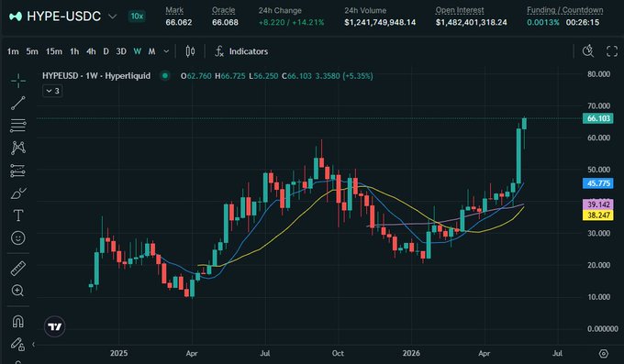Viewport: 624px width, 364px height.
Task: Open the Indicators panel
Action: (241, 51)
